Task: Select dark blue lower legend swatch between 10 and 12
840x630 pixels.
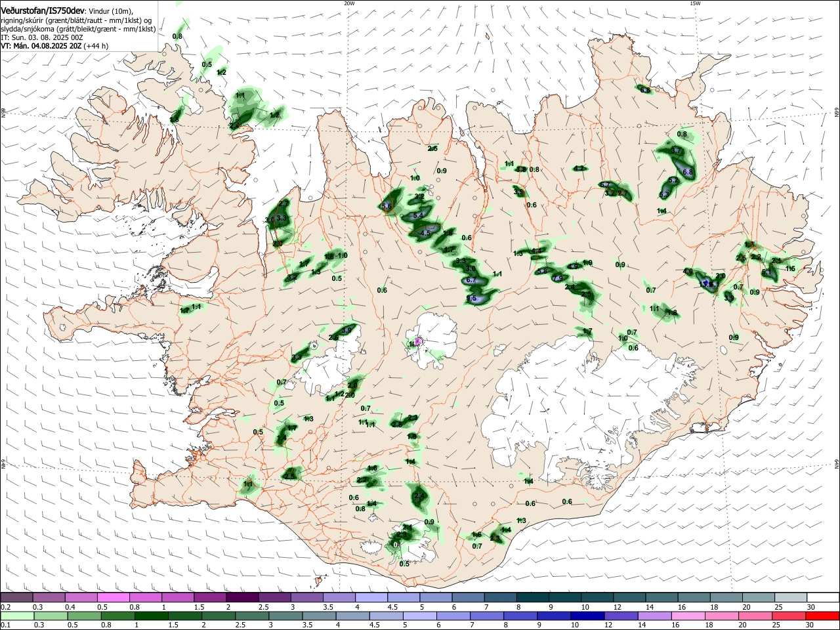Action: [x=587, y=616]
